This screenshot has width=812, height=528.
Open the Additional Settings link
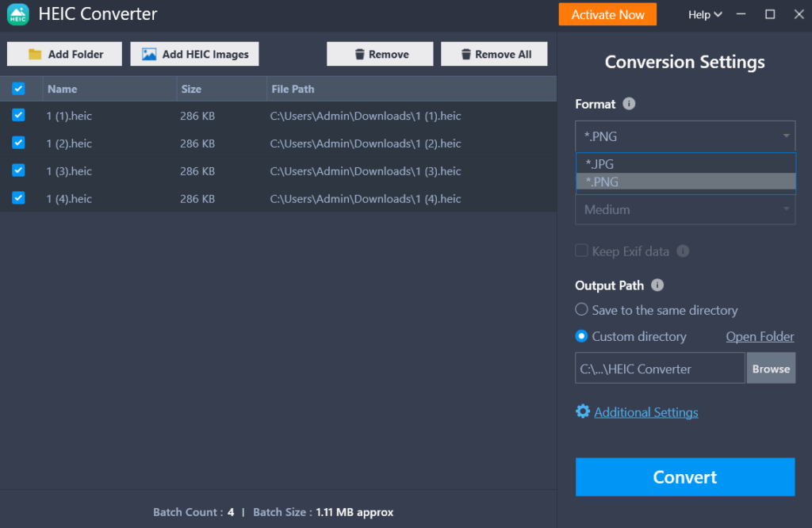tap(645, 412)
